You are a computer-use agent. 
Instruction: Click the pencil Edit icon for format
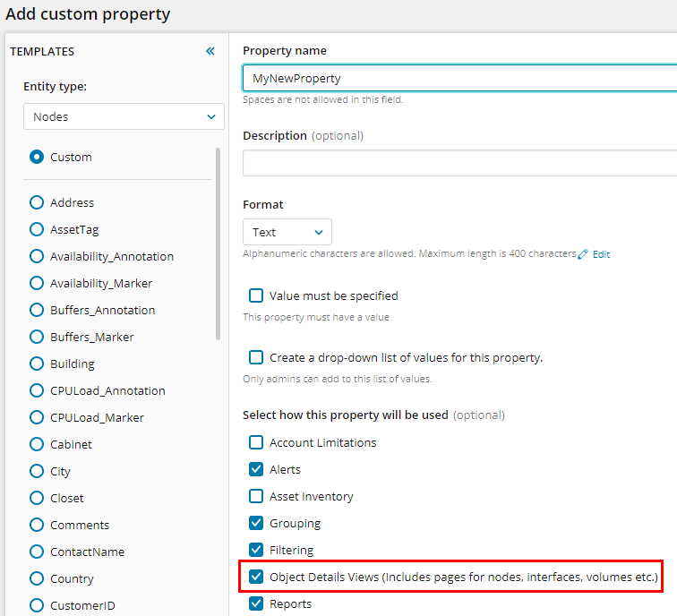(x=583, y=254)
